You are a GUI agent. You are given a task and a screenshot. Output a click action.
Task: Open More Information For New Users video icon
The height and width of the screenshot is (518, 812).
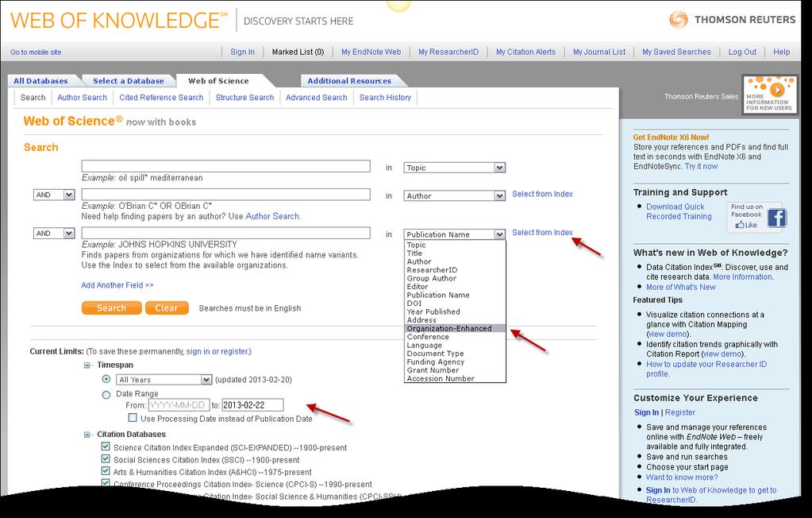(x=769, y=95)
